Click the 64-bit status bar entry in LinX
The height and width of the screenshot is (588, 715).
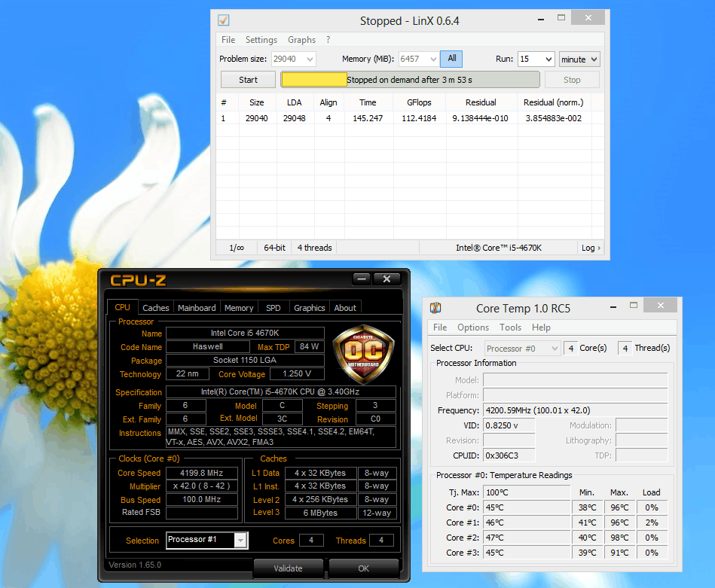[274, 248]
